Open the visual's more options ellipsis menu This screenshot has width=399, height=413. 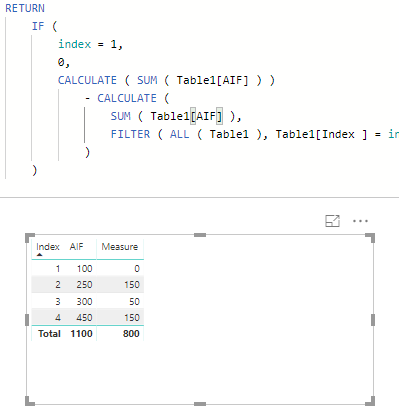(x=360, y=221)
